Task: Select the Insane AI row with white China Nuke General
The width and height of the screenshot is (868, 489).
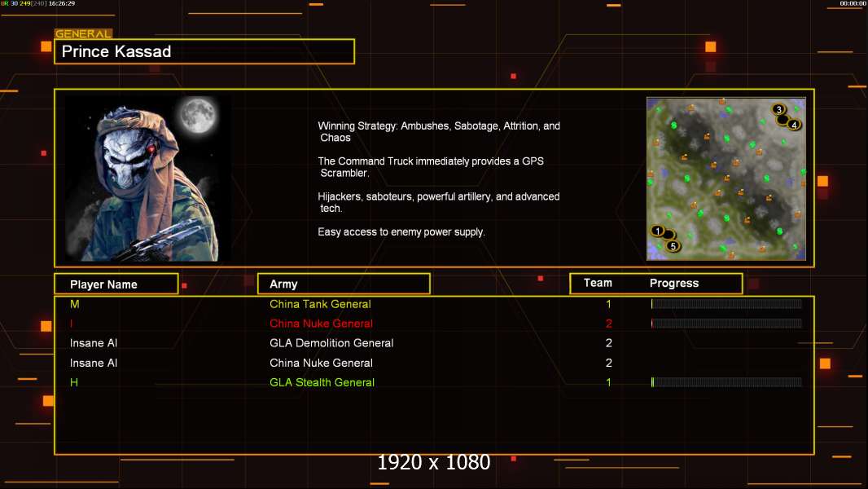Action: pyautogui.click(x=434, y=363)
